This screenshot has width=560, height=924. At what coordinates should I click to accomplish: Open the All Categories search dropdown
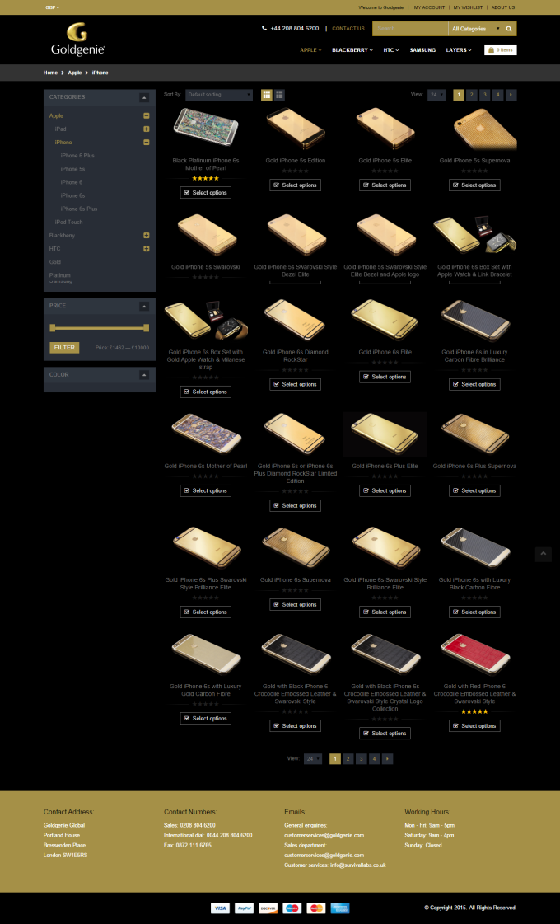pos(475,28)
